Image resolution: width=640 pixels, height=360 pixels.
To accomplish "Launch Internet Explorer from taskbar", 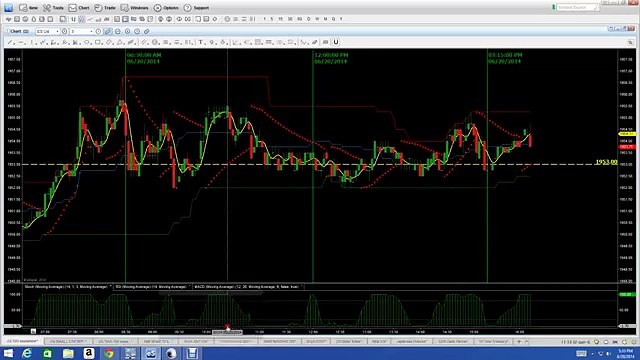I will click(27, 353).
